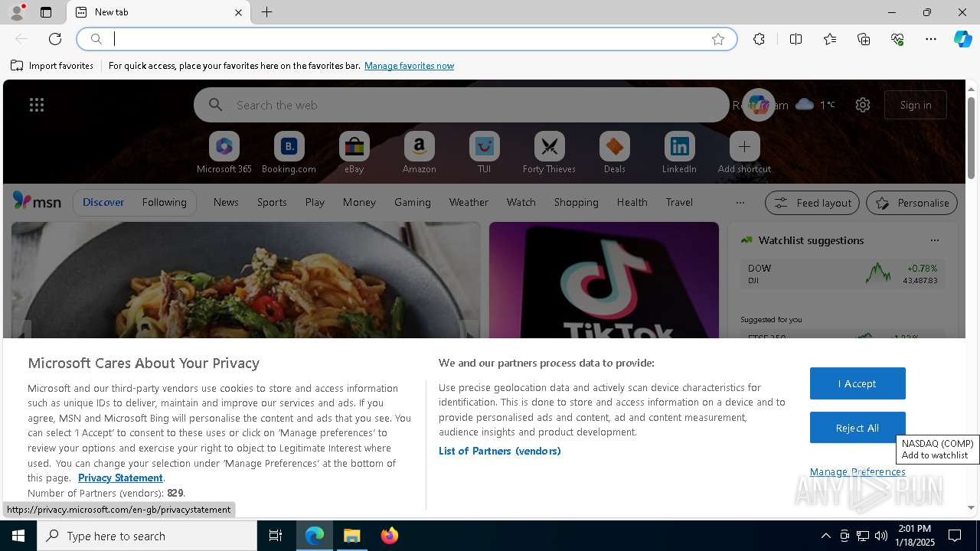Open the Weather category
The width and height of the screenshot is (980, 551).
tap(469, 202)
